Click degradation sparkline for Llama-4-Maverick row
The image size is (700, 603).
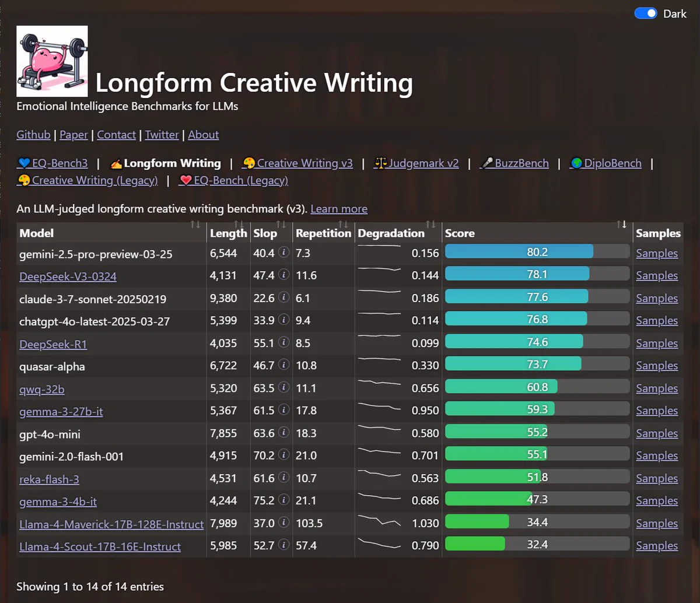pyautogui.click(x=379, y=520)
